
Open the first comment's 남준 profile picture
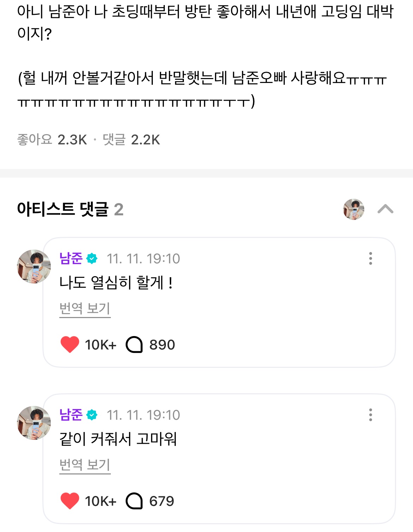pos(34,267)
